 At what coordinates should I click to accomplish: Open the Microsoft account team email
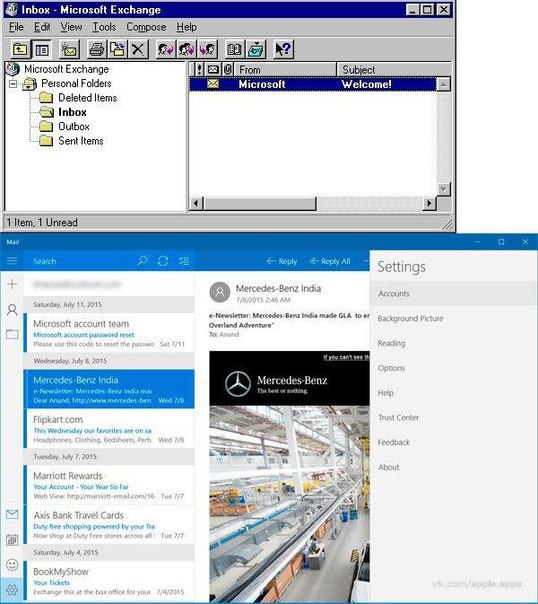coord(109,333)
